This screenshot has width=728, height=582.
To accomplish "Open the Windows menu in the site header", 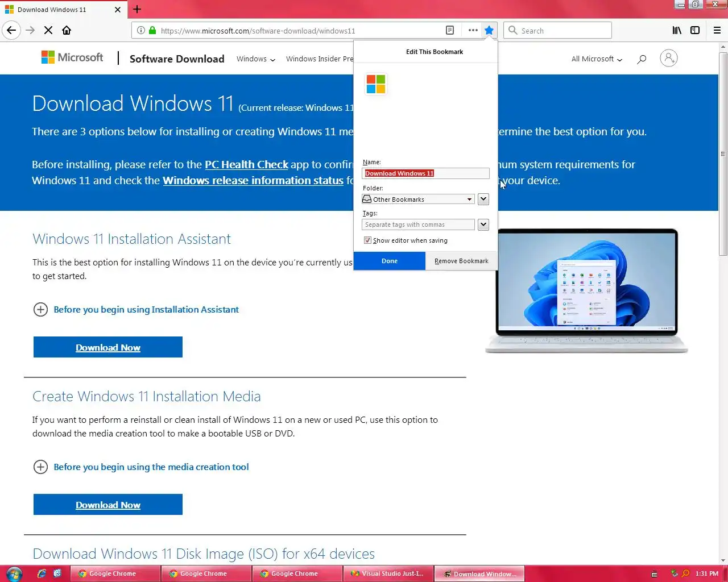I will coord(255,59).
